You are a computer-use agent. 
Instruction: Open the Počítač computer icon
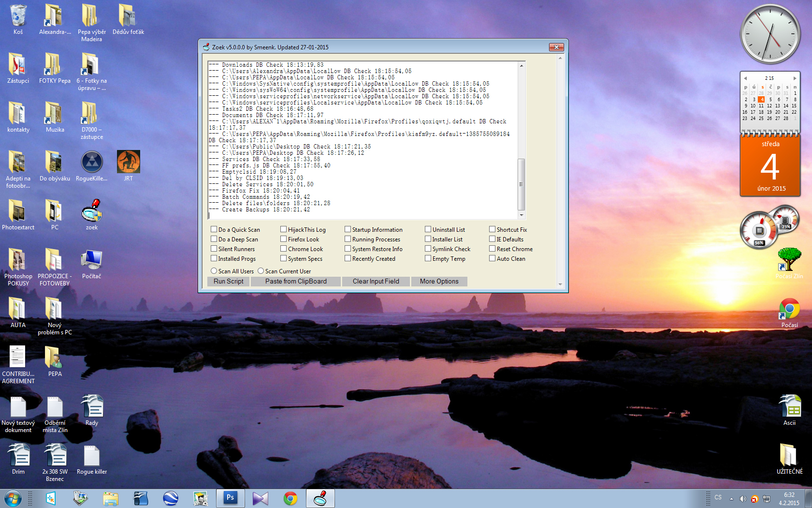[x=91, y=260]
